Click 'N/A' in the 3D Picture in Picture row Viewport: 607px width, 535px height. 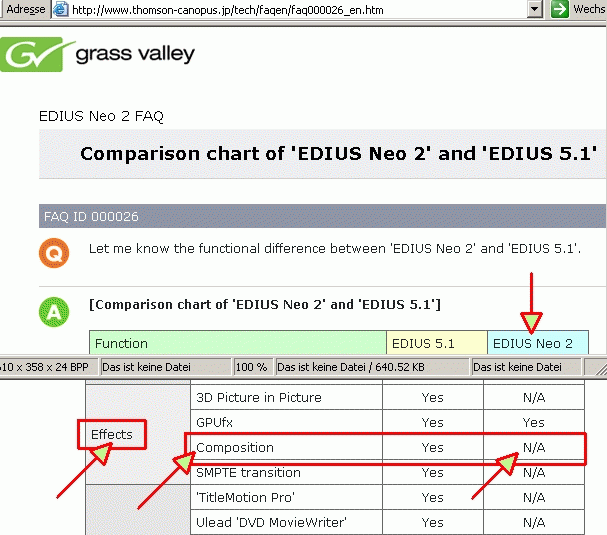534,398
